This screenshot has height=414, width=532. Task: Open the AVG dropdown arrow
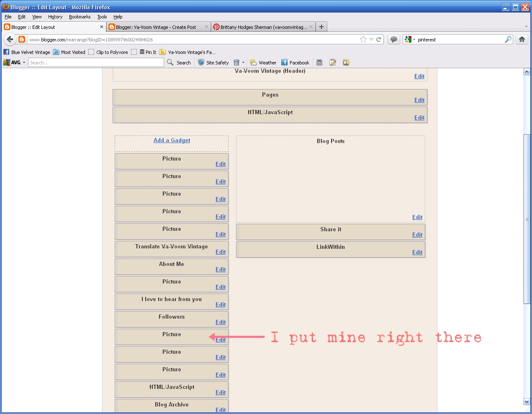click(x=24, y=62)
